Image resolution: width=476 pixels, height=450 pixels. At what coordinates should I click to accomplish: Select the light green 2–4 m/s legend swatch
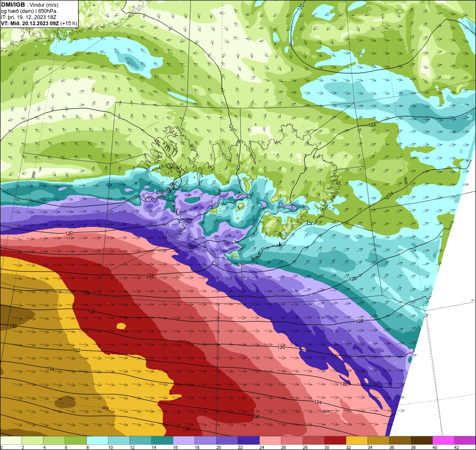[x=32, y=440]
